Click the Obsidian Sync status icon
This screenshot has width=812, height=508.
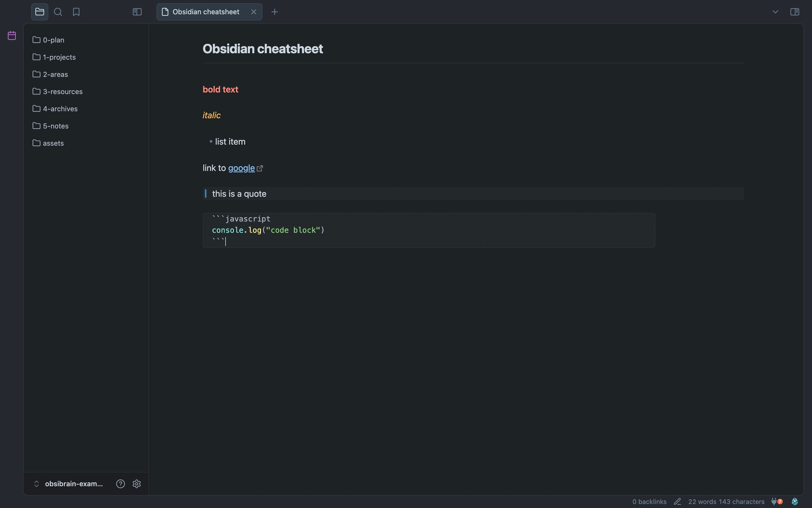[x=794, y=501]
